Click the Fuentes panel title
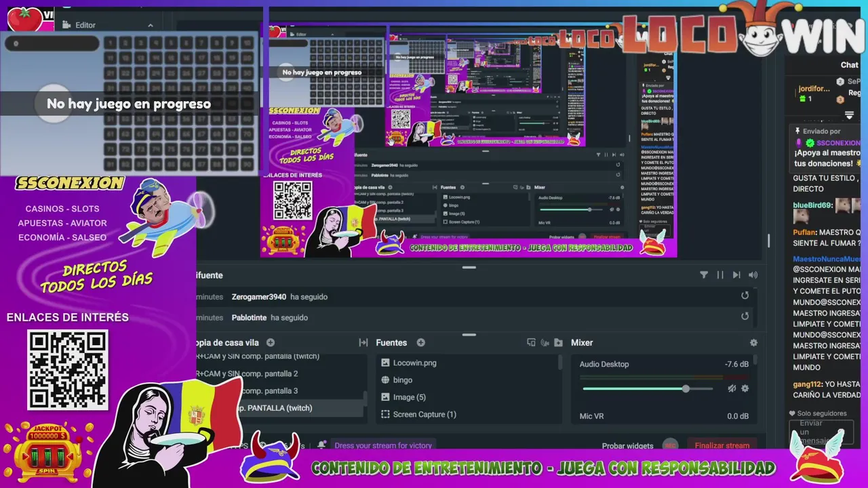 (391, 342)
